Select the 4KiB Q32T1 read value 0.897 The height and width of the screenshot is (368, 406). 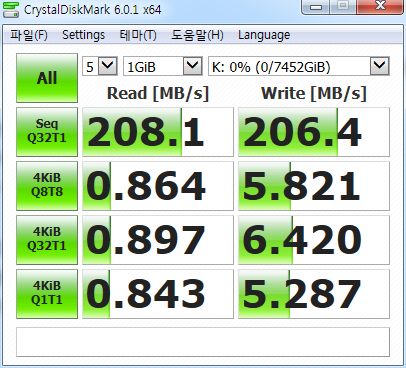click(x=158, y=240)
